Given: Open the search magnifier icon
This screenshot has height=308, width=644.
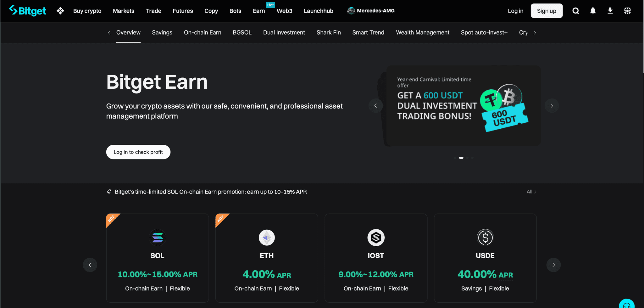Looking at the screenshot, I should (x=575, y=11).
